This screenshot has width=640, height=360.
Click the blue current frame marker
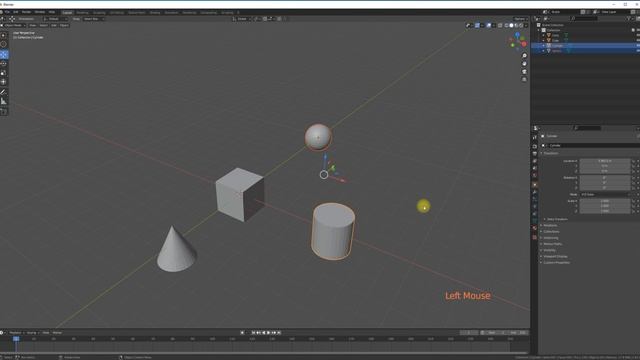point(16,339)
